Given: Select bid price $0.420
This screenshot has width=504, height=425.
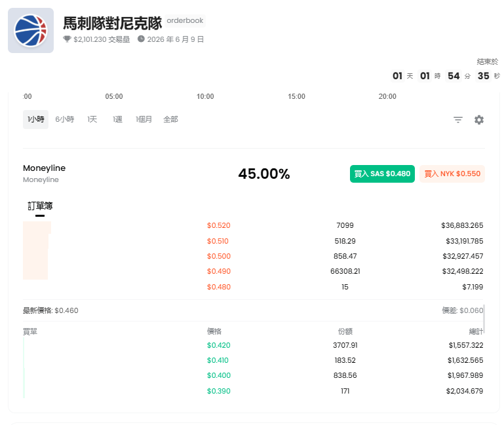Looking at the screenshot, I should pyautogui.click(x=218, y=345).
